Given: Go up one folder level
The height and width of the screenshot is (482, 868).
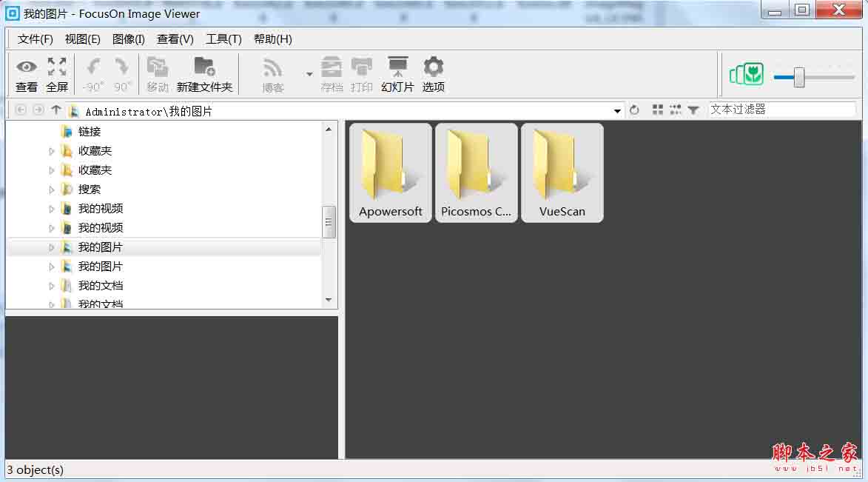Looking at the screenshot, I should pyautogui.click(x=56, y=110).
